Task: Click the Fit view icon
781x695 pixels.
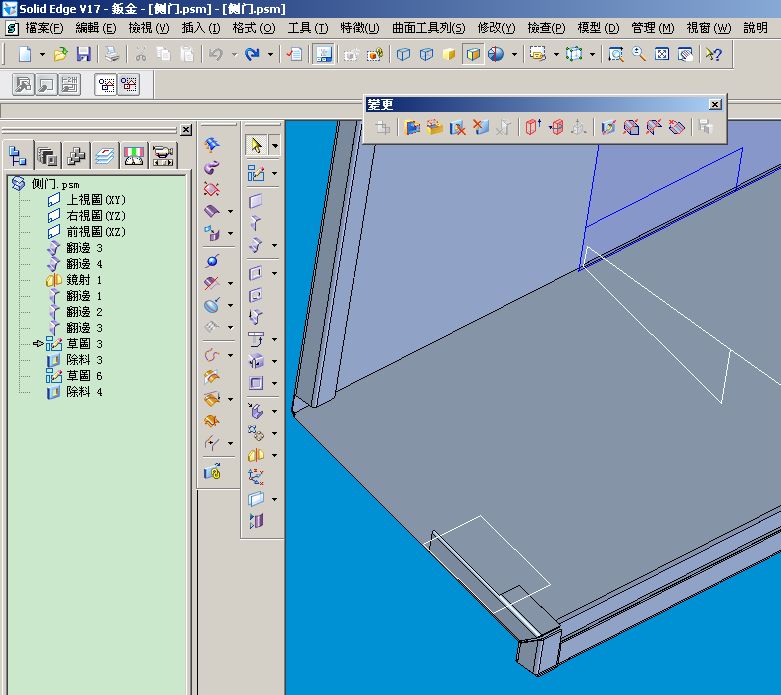Action: point(661,54)
